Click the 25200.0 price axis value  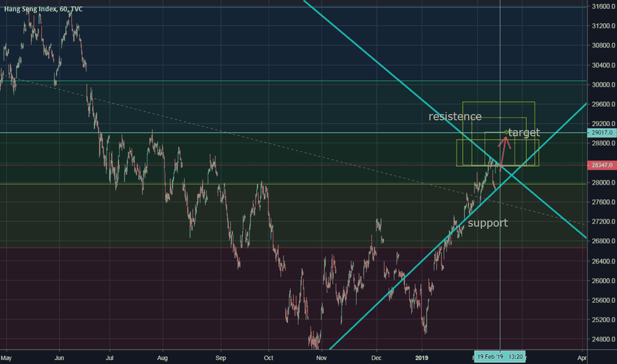[603, 320]
